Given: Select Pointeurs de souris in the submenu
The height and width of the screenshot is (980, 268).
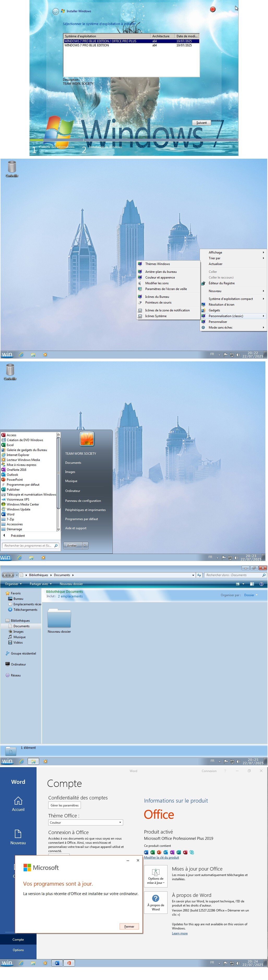Looking at the screenshot, I should (x=168, y=303).
